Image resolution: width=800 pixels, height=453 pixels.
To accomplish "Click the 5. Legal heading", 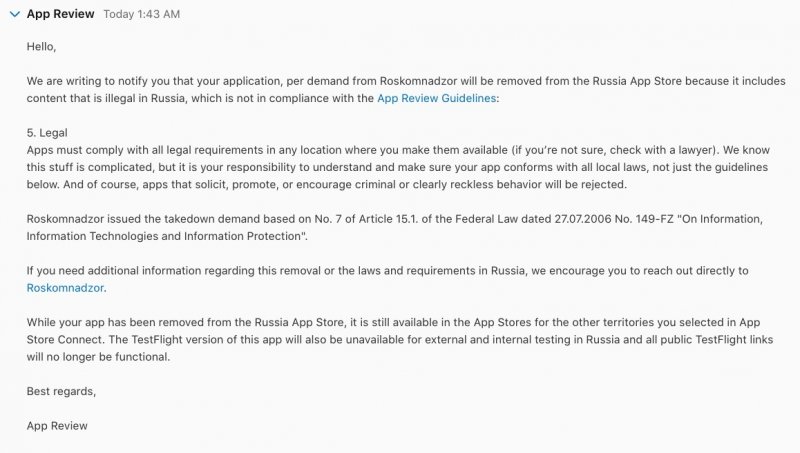I will (50, 130).
